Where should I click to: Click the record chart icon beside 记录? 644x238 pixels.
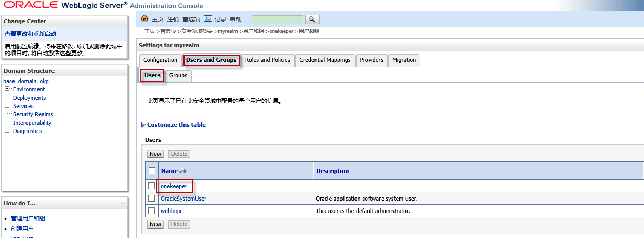tap(208, 19)
